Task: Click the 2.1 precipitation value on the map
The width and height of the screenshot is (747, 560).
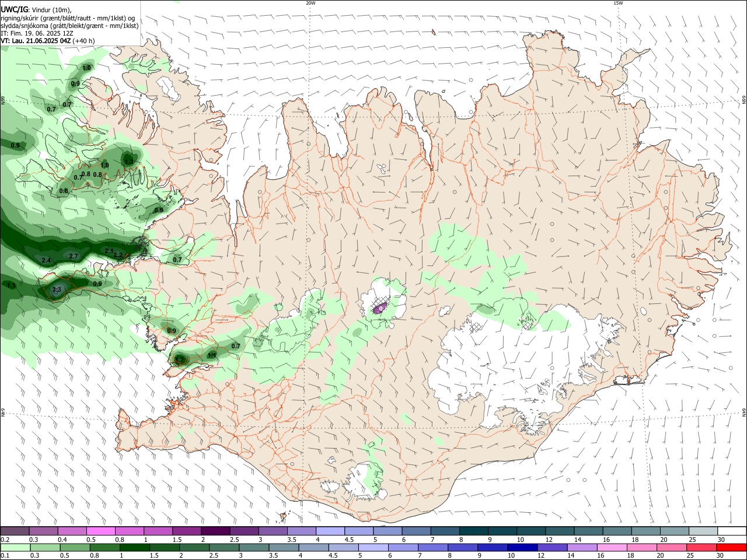Action: coord(109,251)
